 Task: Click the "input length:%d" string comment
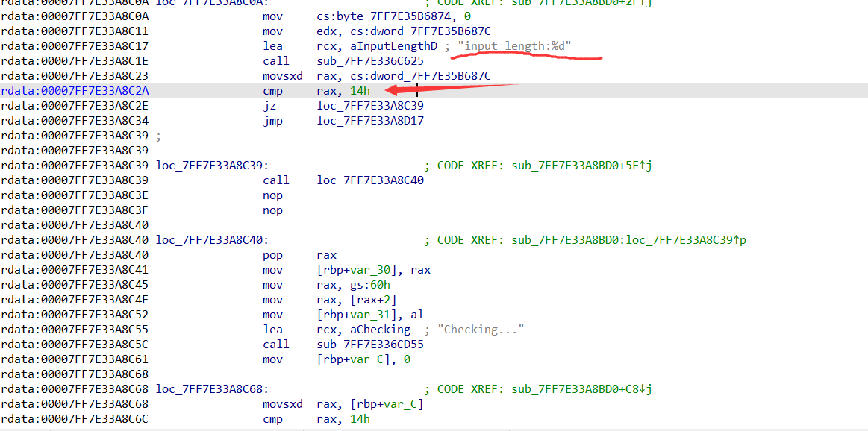coord(515,46)
